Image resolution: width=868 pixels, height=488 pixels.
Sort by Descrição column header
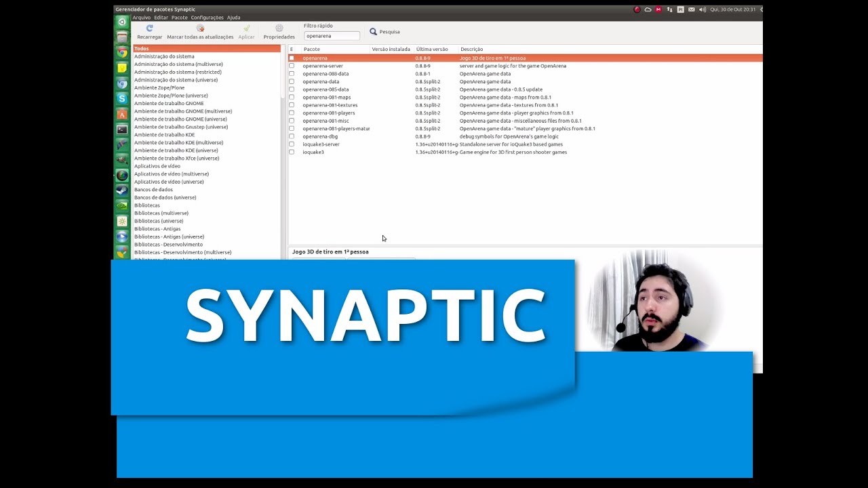coord(610,49)
